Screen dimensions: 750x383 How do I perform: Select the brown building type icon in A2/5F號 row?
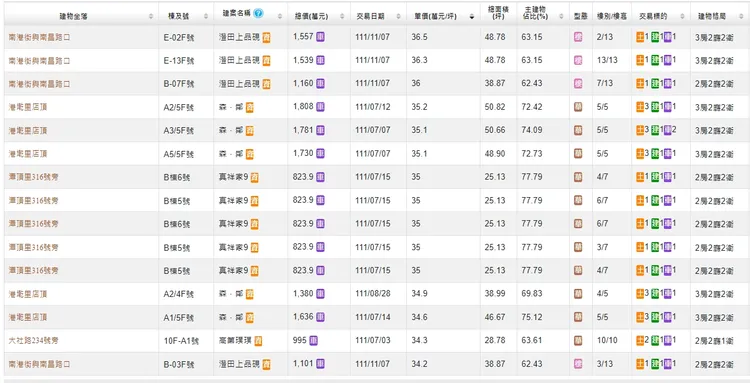[578, 107]
